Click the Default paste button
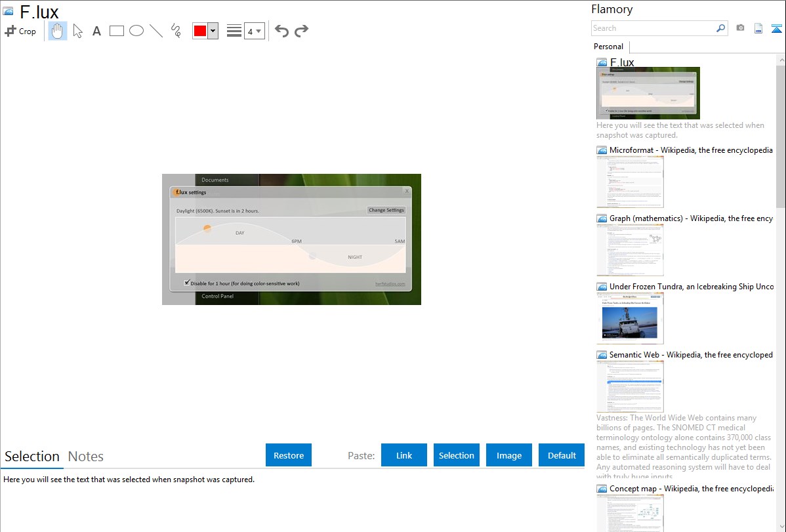The width and height of the screenshot is (786, 532). click(x=562, y=455)
